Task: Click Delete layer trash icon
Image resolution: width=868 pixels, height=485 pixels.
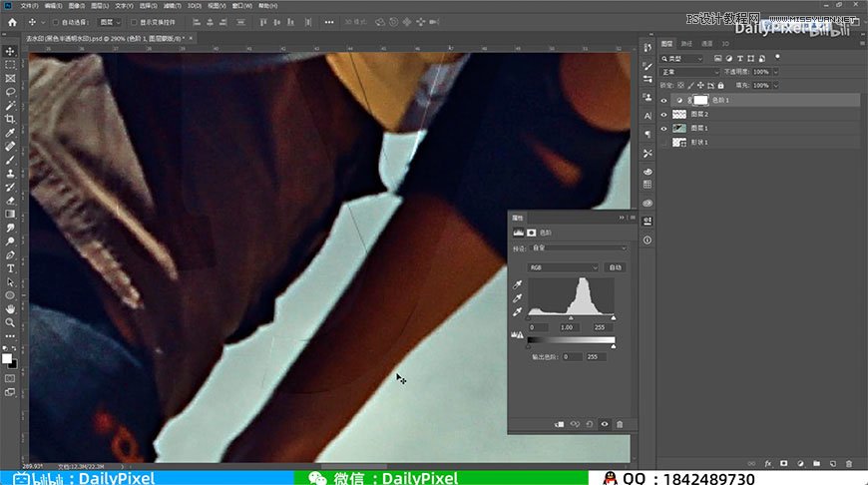Action: click(x=849, y=463)
